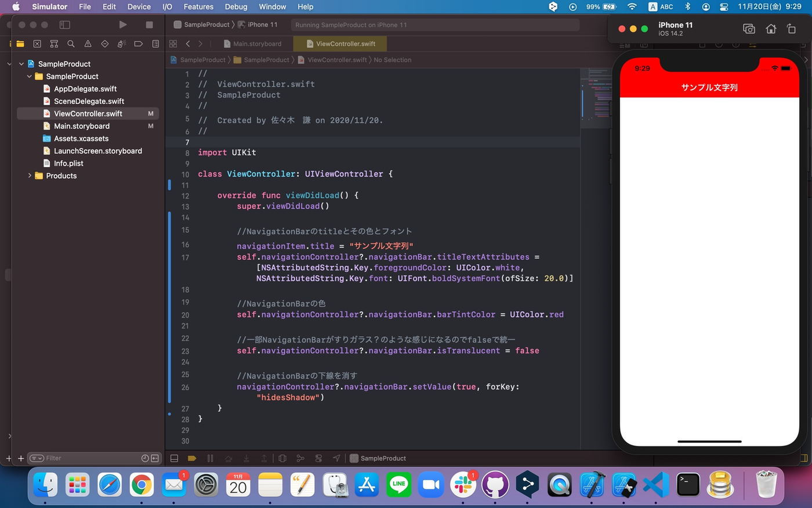Viewport: 812px width, 508px height.
Task: Rotate the Simulator device
Action: tap(791, 28)
